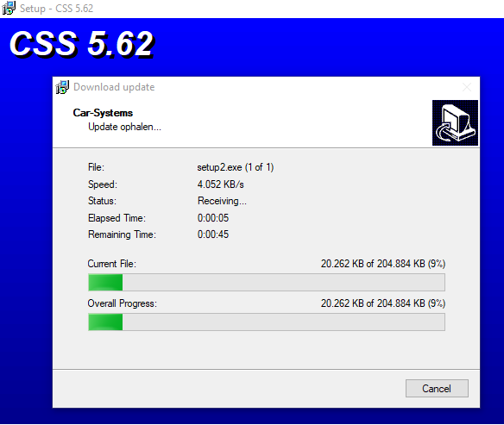Click the setup icon in the main title bar
Screen dimensions: 504x425
[9, 8]
